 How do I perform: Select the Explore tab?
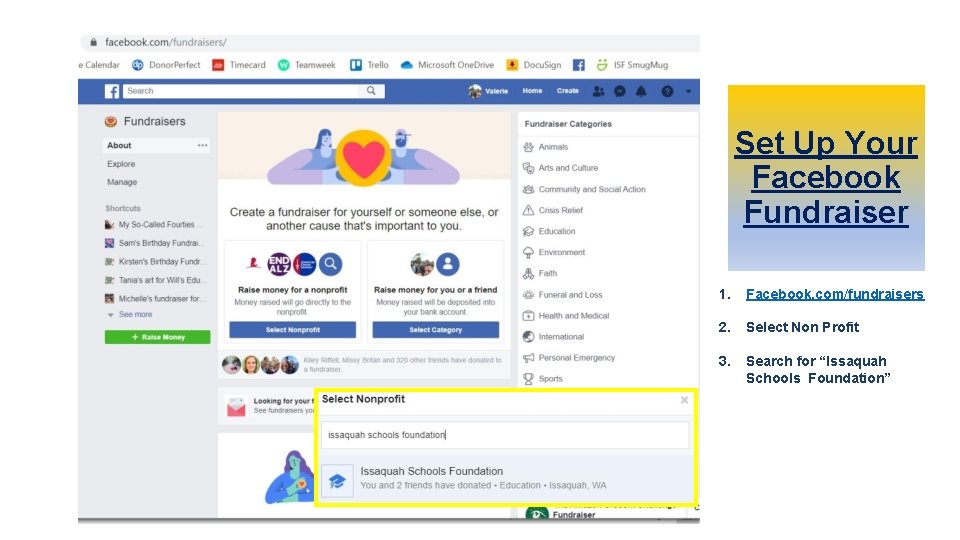121,164
